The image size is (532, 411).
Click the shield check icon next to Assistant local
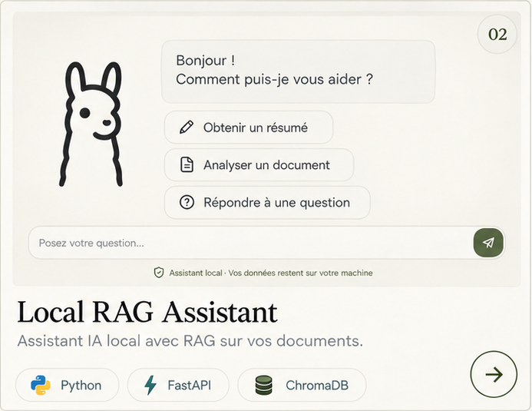point(159,273)
